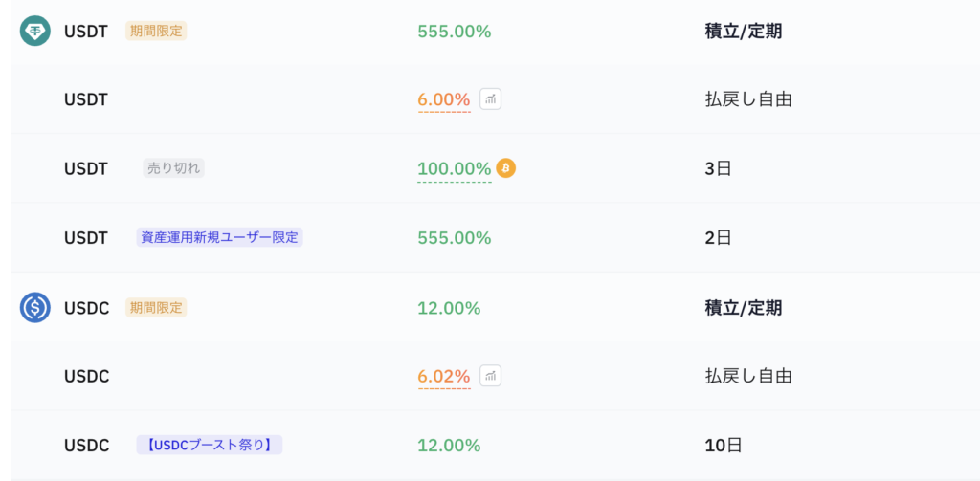Open chart icon next to 6.00% rate

490,98
